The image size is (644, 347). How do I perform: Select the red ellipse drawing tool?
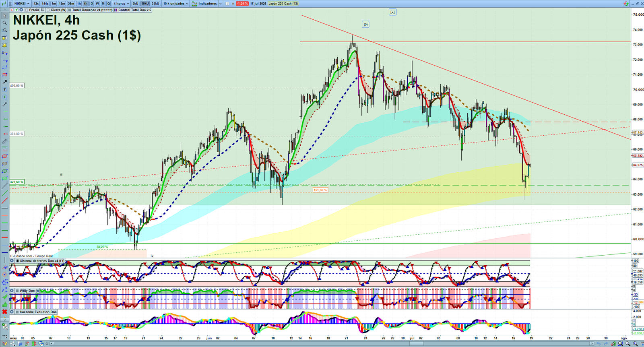[x=5, y=156]
